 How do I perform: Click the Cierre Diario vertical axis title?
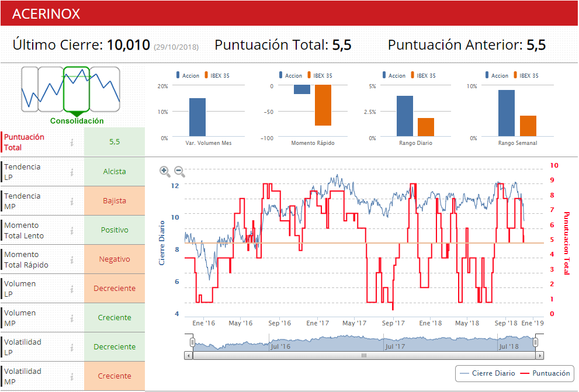pyautogui.click(x=162, y=243)
